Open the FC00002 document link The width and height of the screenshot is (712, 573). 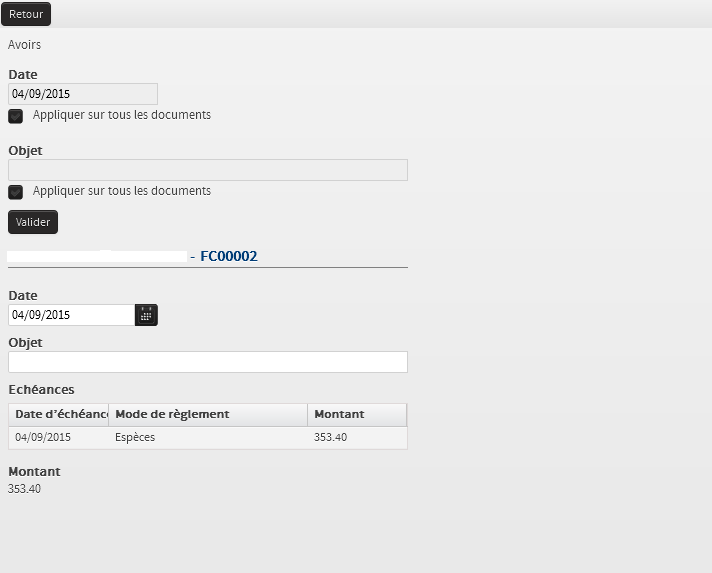click(228, 257)
